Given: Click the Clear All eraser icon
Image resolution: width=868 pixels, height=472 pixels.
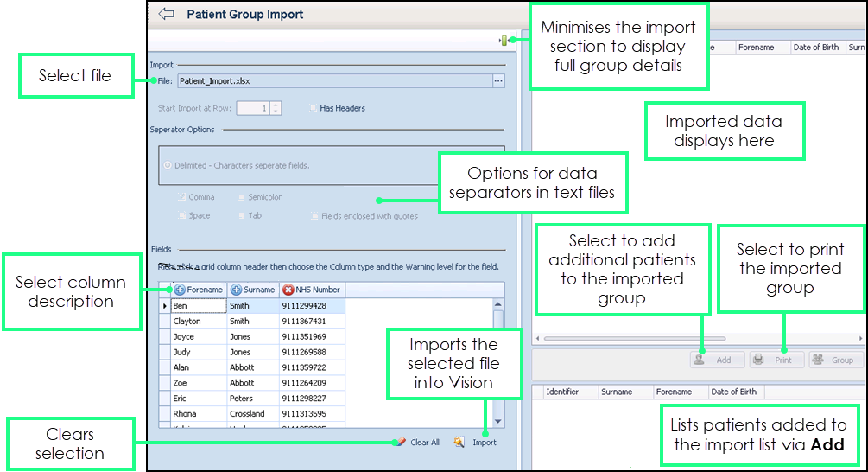Looking at the screenshot, I should pos(401,442).
